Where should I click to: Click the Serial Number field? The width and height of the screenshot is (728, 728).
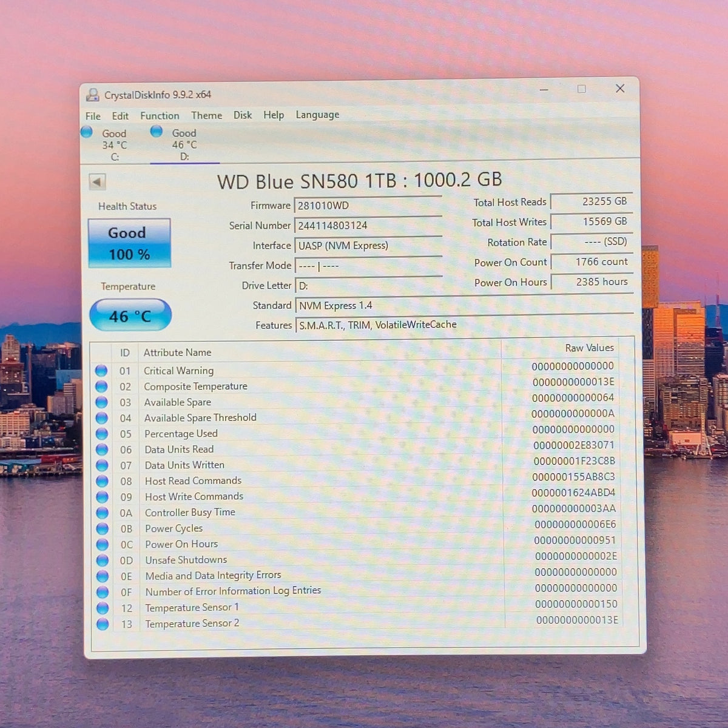pos(368,225)
